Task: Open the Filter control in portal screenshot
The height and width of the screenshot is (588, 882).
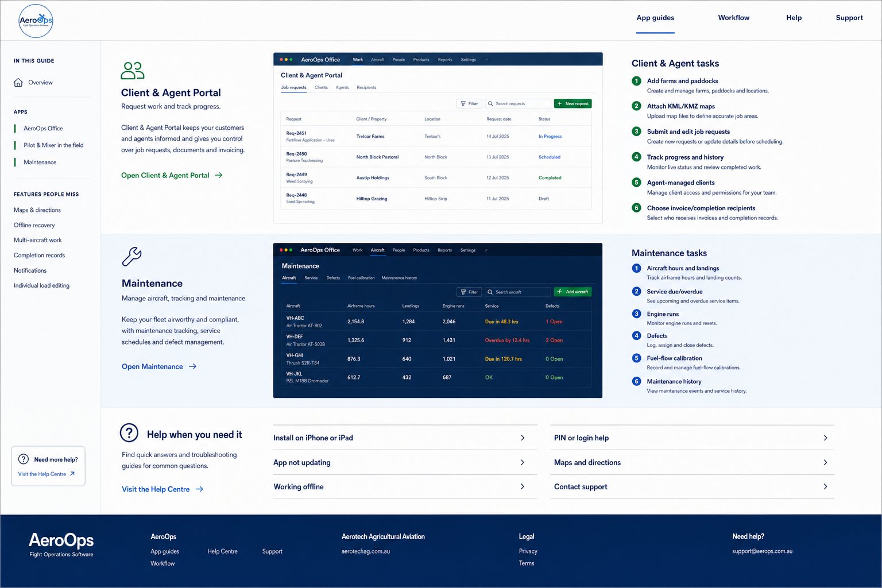Action: tap(469, 103)
